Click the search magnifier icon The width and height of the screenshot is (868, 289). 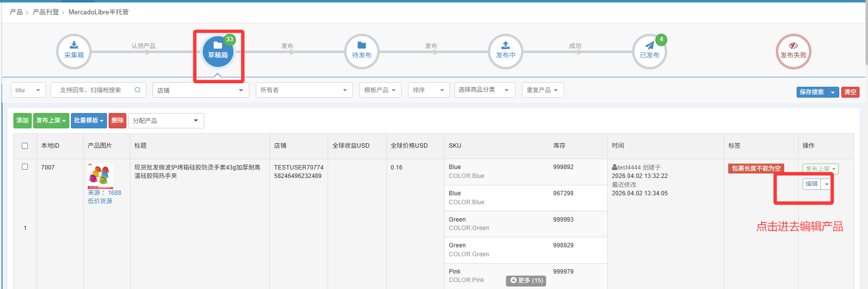137,90
